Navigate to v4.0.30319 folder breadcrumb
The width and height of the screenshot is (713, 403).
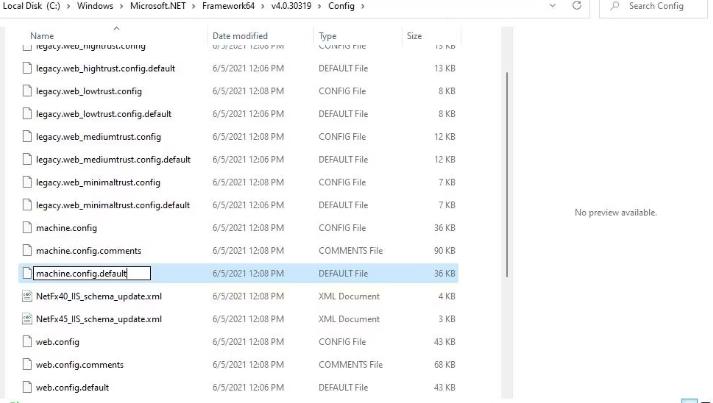pos(291,6)
